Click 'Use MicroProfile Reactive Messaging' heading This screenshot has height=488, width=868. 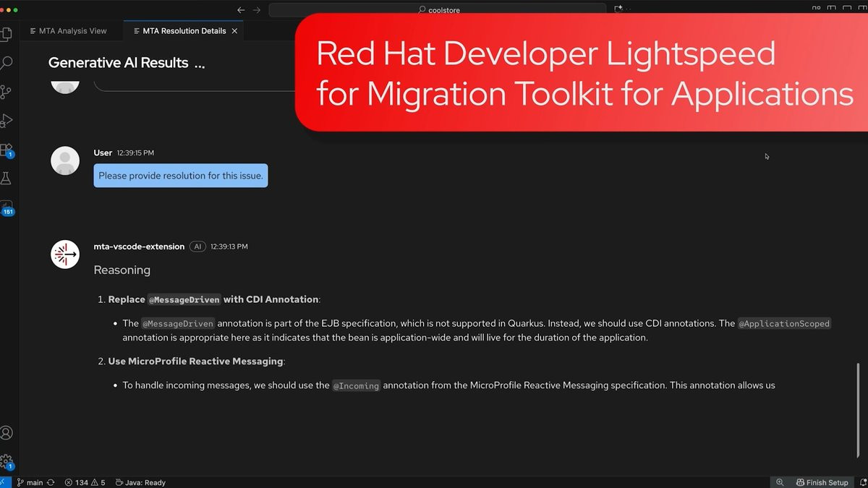(195, 361)
